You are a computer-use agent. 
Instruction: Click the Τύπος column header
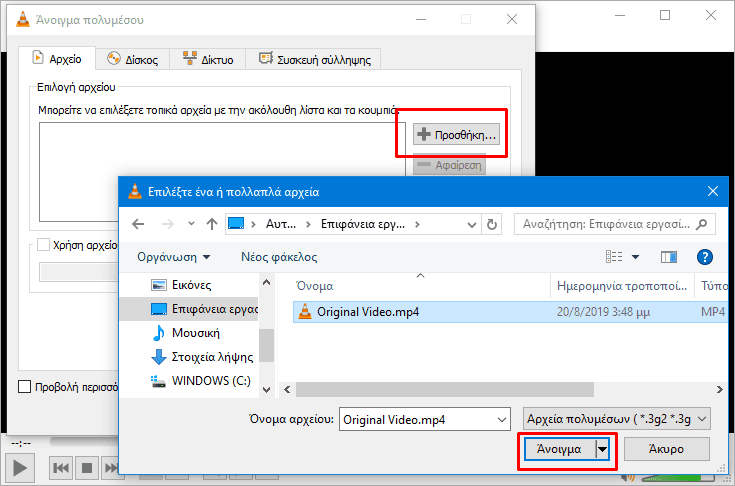(712, 285)
